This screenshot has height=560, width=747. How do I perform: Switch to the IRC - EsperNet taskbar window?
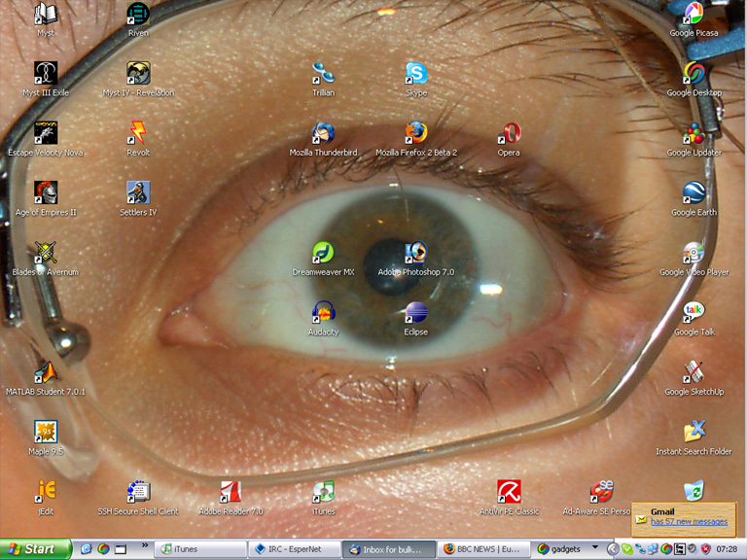295,549
